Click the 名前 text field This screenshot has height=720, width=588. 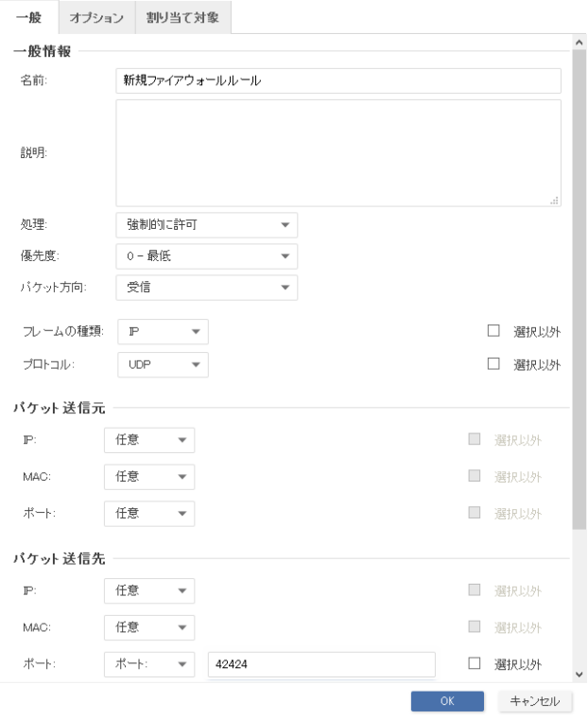tap(337, 80)
